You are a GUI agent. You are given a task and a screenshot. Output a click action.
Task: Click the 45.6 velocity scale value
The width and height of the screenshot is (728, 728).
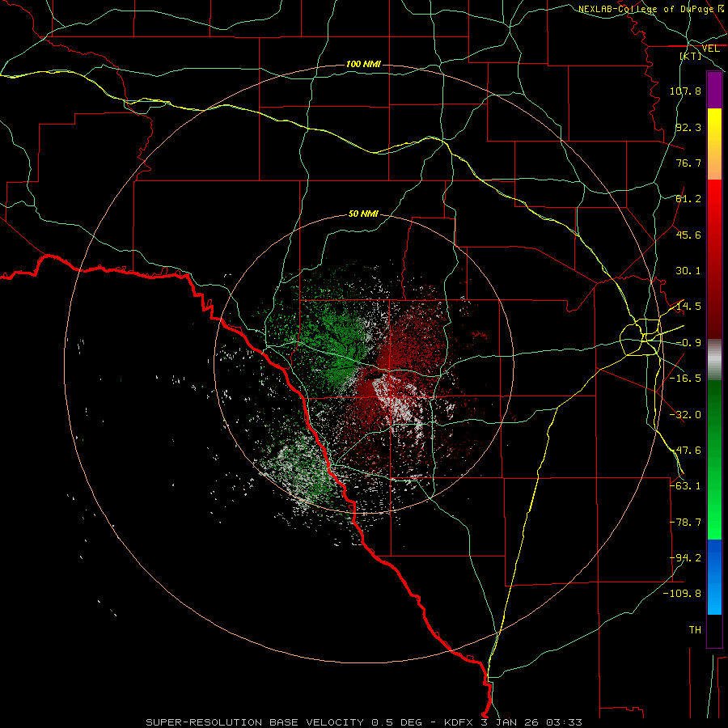(x=688, y=235)
